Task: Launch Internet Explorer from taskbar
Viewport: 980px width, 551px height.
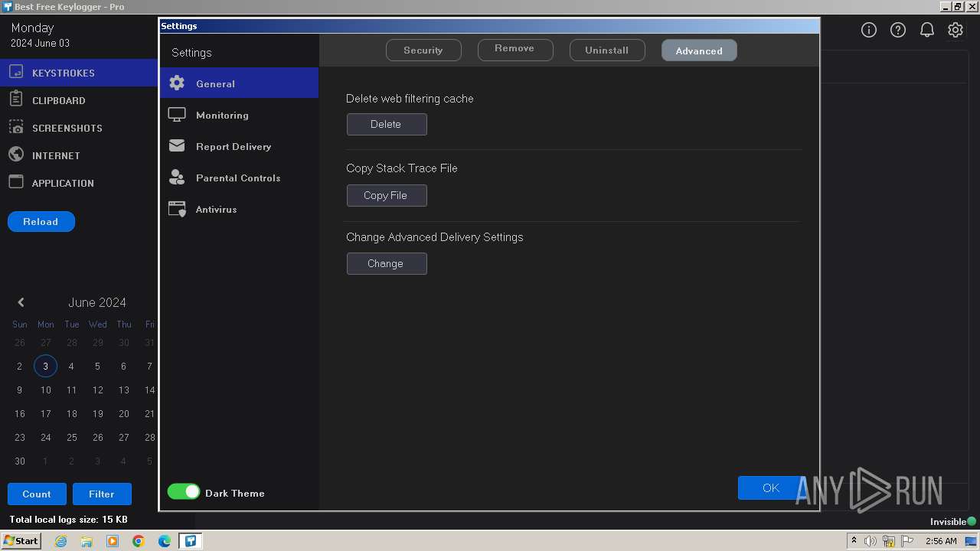Action: (60, 541)
